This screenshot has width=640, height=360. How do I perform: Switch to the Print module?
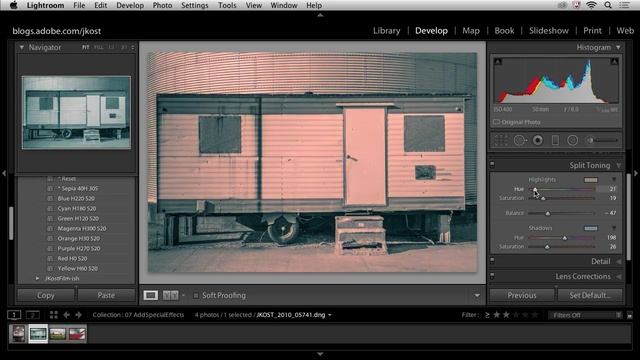coord(592,31)
